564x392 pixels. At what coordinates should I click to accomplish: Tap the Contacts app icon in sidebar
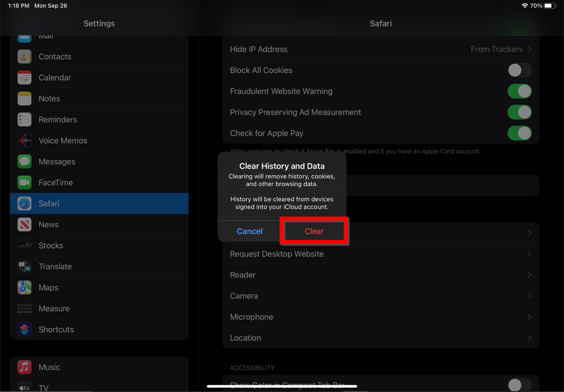point(24,57)
